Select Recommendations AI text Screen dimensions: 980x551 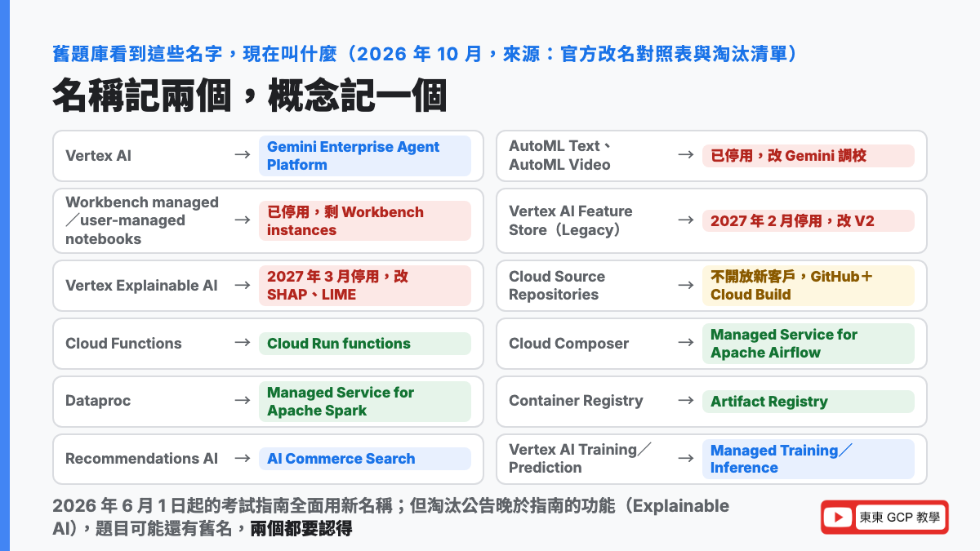click(142, 459)
